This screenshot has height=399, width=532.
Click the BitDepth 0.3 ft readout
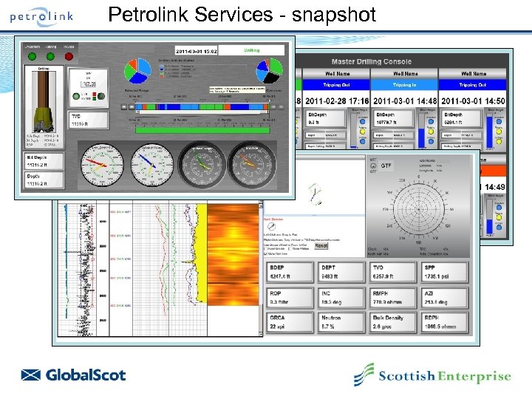325,118
